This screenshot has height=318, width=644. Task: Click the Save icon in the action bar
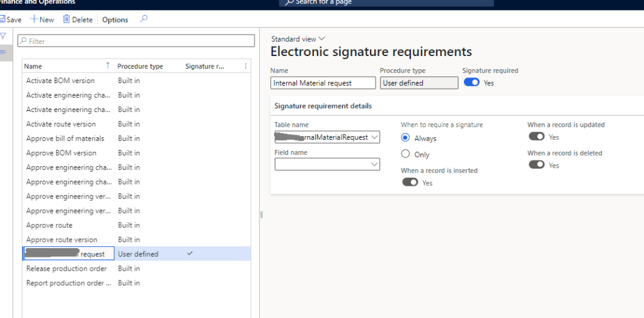point(3,20)
